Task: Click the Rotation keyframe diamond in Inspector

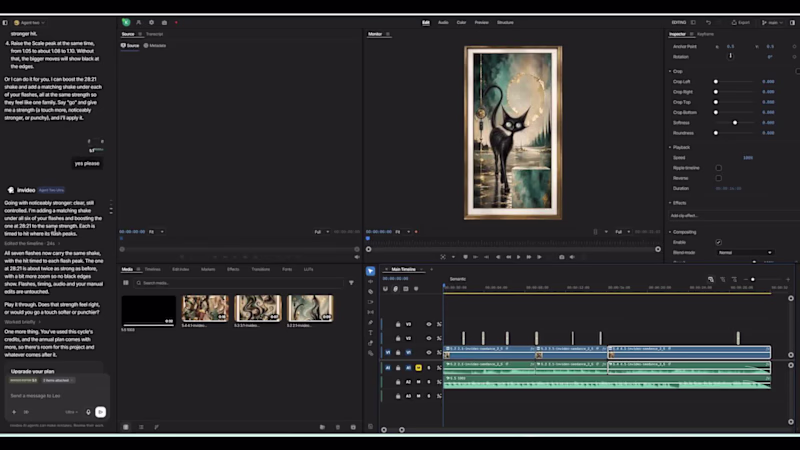Action: [794, 57]
